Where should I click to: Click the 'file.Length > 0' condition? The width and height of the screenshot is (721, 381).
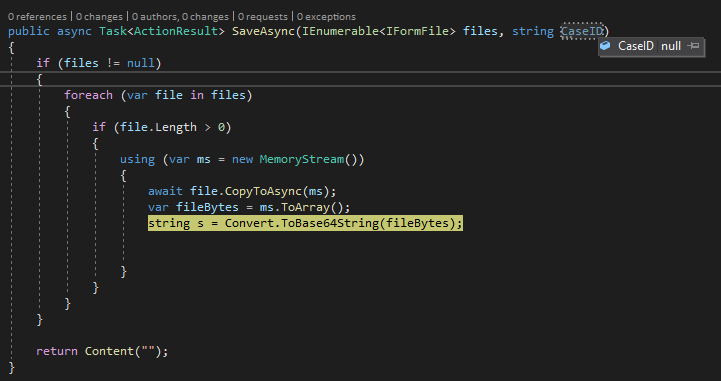(x=172, y=127)
